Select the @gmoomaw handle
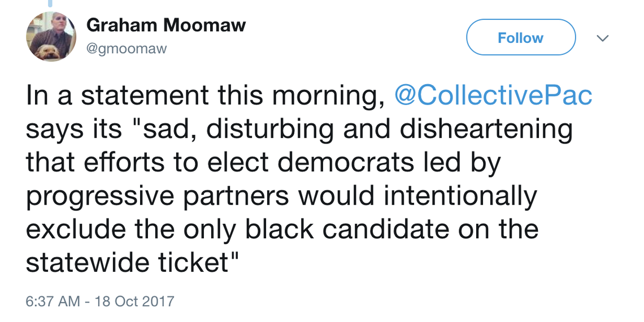This screenshot has height=322, width=644. pyautogui.click(x=127, y=49)
